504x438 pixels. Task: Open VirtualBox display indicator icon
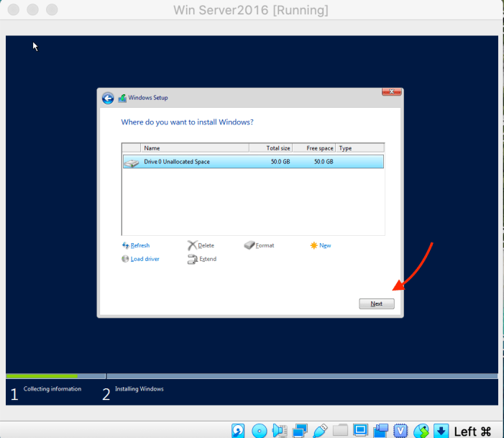point(360,430)
